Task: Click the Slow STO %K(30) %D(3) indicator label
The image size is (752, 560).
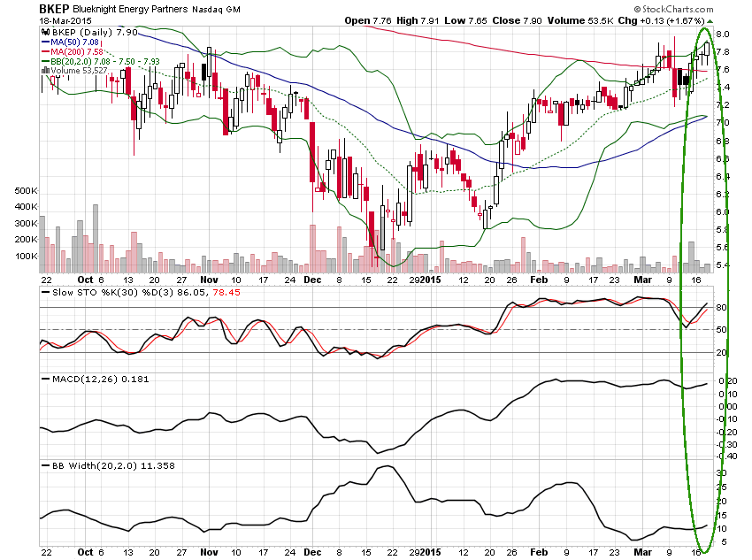Action: 112,293
